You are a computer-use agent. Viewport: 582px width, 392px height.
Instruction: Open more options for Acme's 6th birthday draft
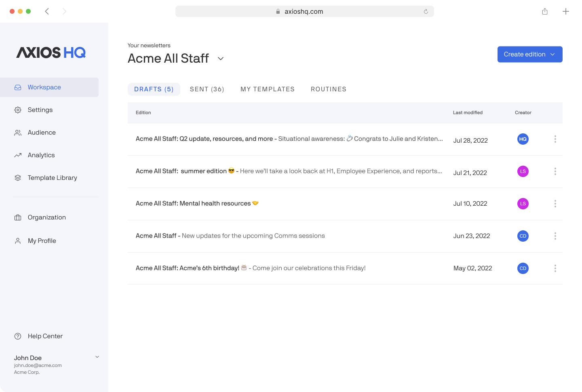[x=555, y=268]
